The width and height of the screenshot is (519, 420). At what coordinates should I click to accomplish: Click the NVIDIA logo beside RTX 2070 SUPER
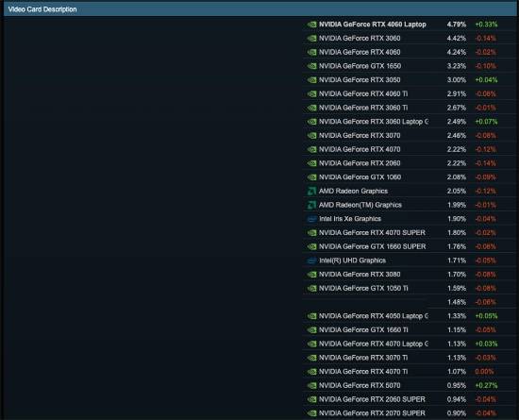coord(311,413)
